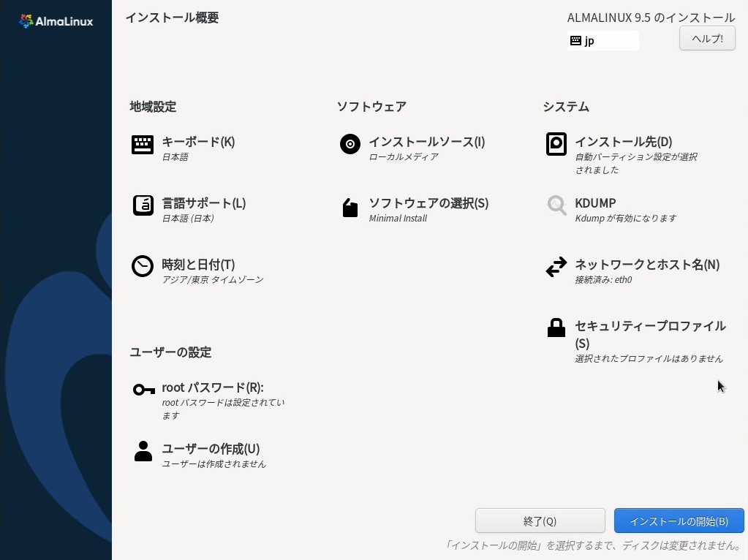Click the disk-unchanged notice below the bottom buttons
The width and height of the screenshot is (748, 560).
[x=594, y=545]
